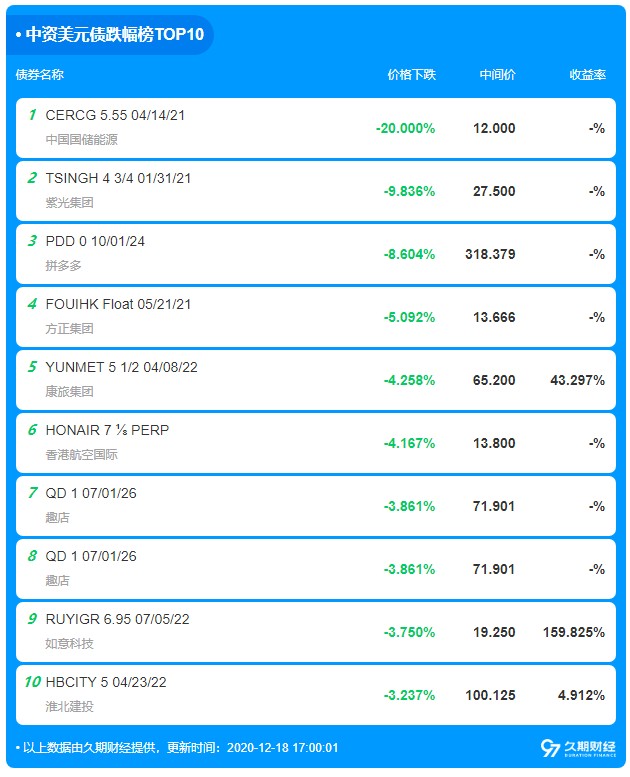Click the -20.000% price drop value
The width and height of the screenshot is (630, 777).
click(x=405, y=128)
